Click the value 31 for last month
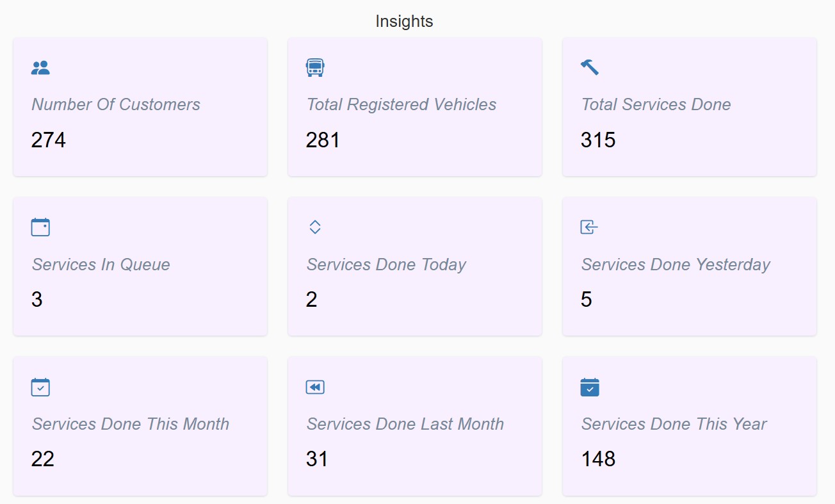Screen dimensions: 835x504 tap(317, 459)
